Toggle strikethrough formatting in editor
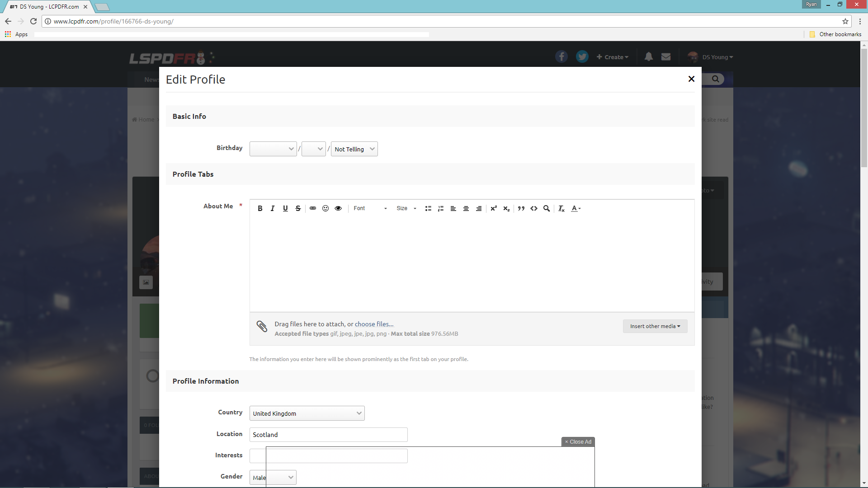This screenshot has height=488, width=868. tap(298, 208)
